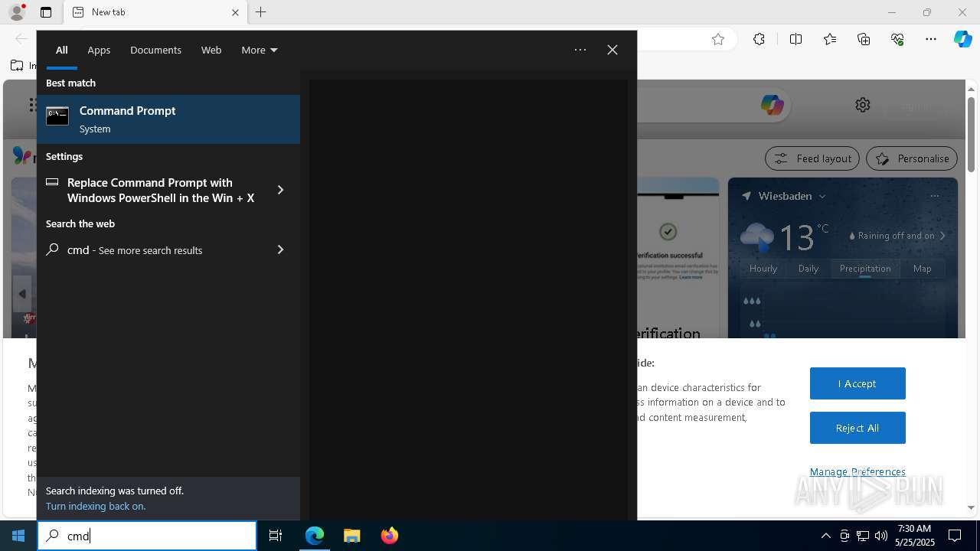The image size is (980, 551).
Task: Open Copilot sidebar in Edge toolbar
Action: (x=963, y=39)
